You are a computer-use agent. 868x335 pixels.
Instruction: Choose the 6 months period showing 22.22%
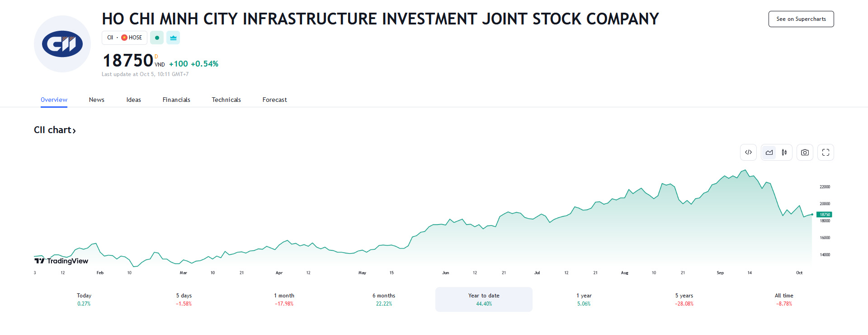(x=384, y=299)
